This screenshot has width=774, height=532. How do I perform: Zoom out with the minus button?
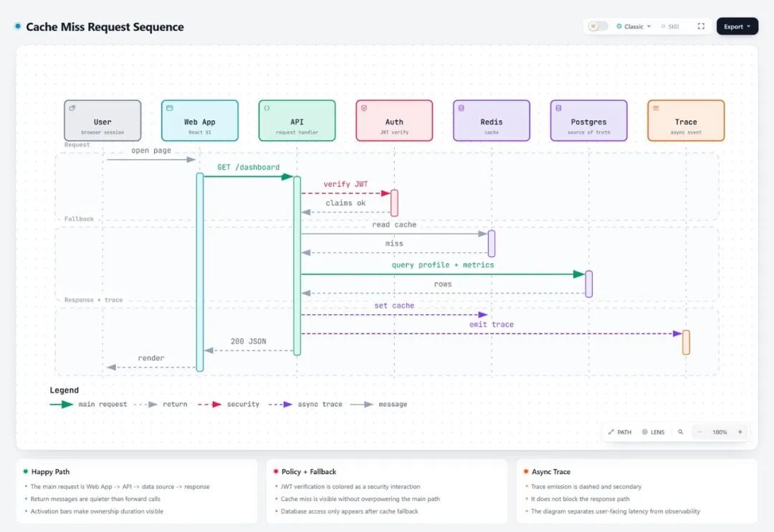coord(699,432)
